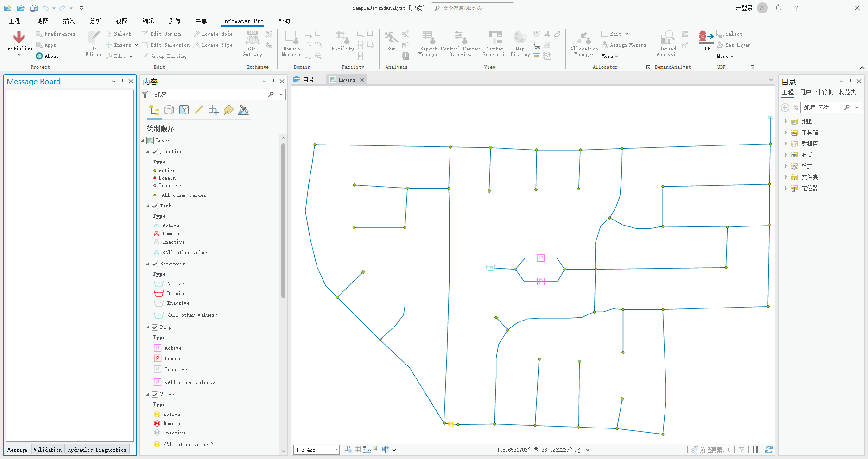Click the command search box in title bar
Viewport: 868px width, 459px height.
pos(473,8)
